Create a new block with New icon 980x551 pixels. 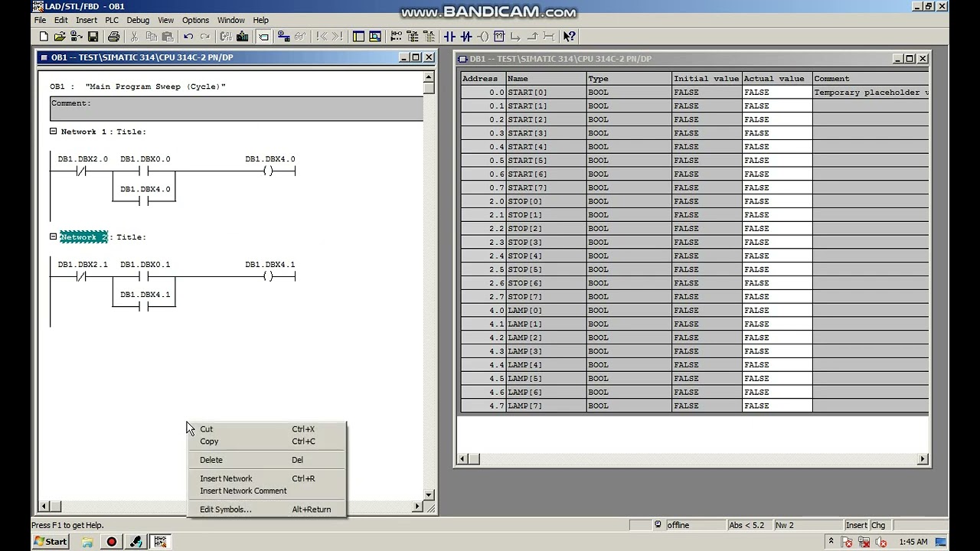coord(44,37)
